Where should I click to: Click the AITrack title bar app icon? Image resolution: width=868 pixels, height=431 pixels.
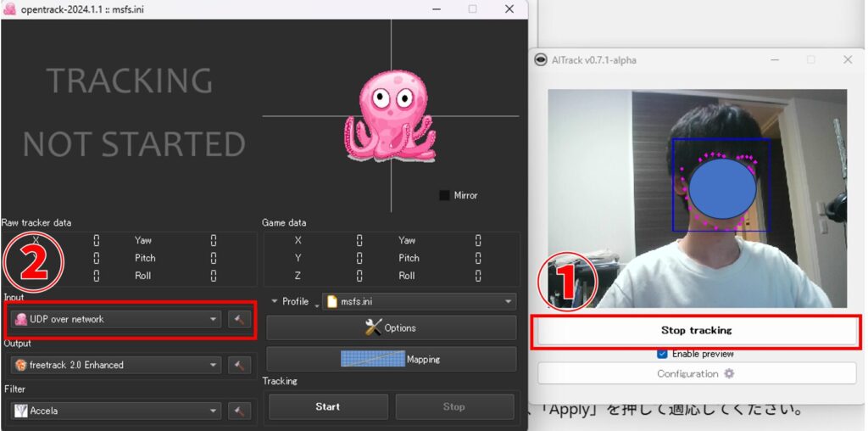pyautogui.click(x=541, y=60)
